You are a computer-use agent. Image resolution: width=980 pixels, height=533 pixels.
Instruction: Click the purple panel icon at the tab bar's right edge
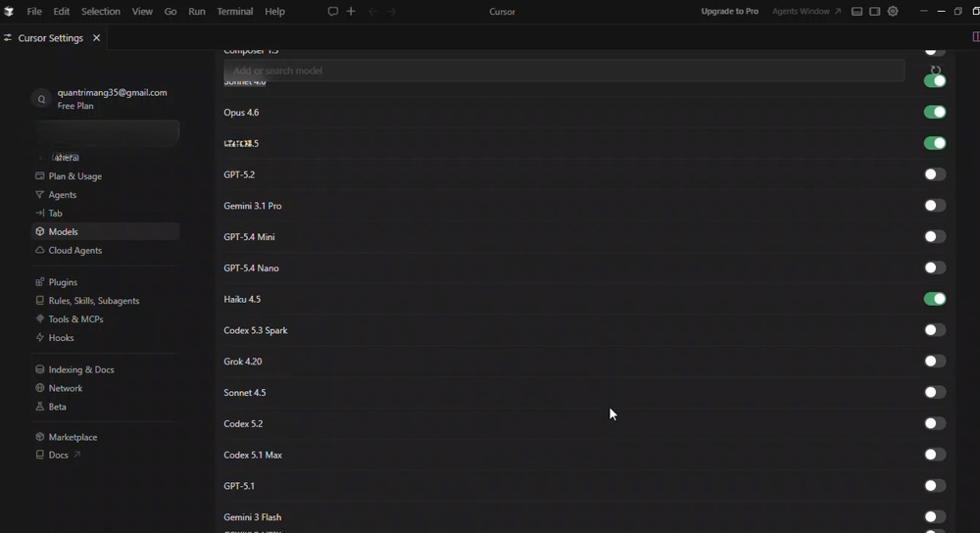[x=976, y=37]
